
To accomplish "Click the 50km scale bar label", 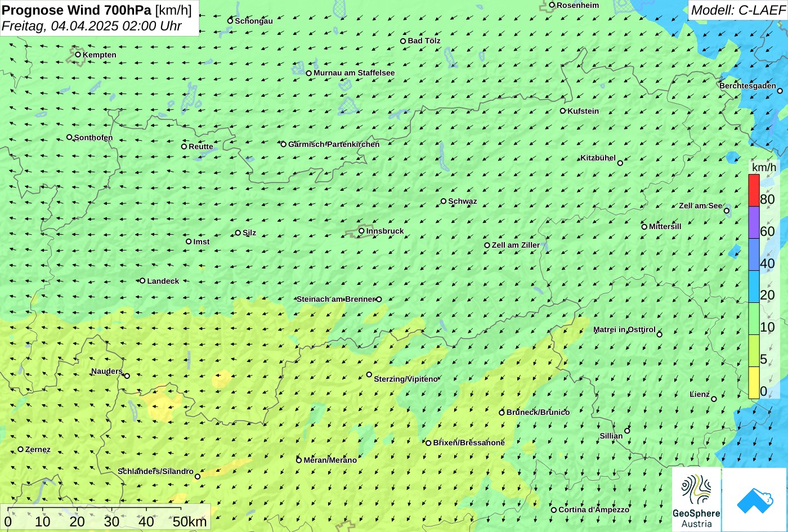I will click(x=190, y=522).
